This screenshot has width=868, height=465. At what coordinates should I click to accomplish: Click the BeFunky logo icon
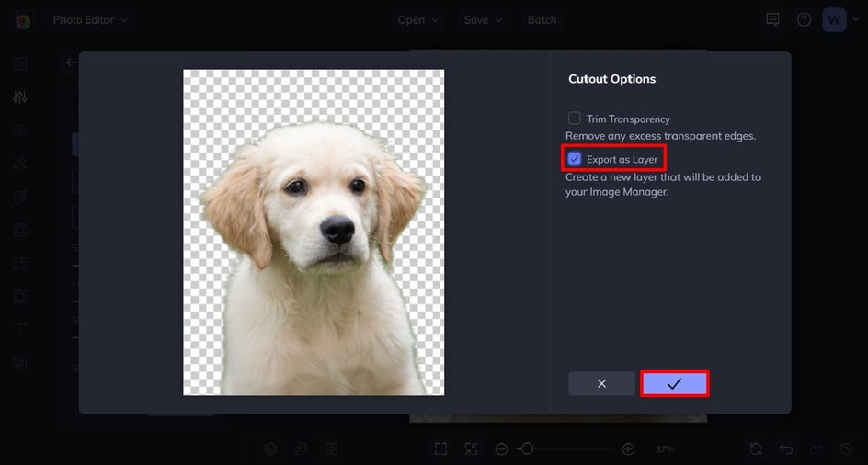point(23,20)
